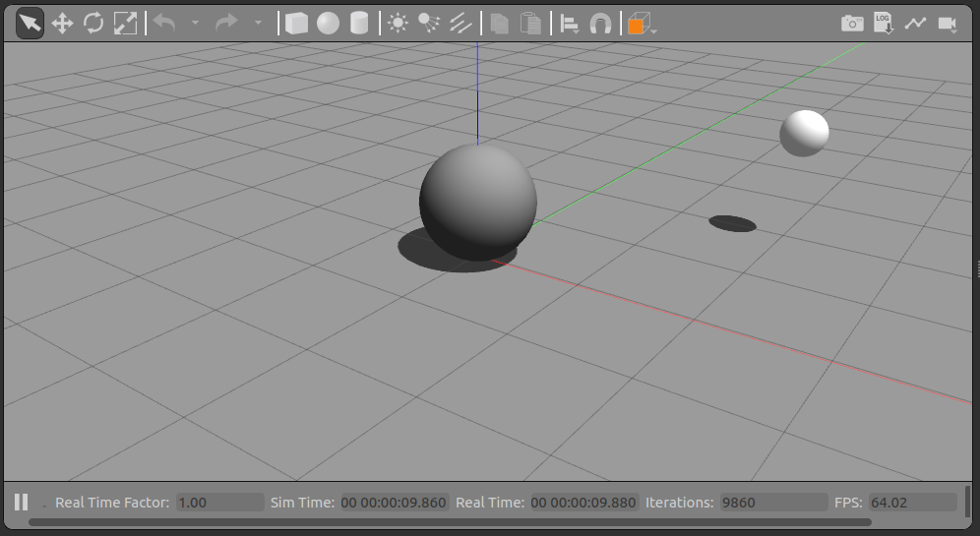Image resolution: width=980 pixels, height=536 pixels.
Task: Click the Copy icon
Action: 500,24
